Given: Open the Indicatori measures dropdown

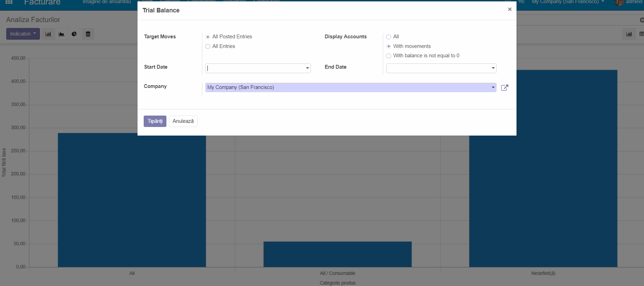Looking at the screenshot, I should 23,34.
